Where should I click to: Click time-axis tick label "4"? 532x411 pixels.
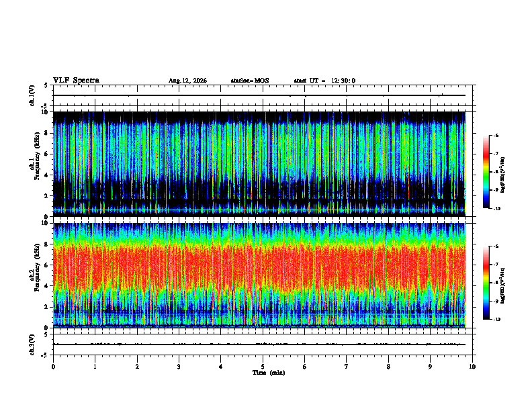coord(221,367)
